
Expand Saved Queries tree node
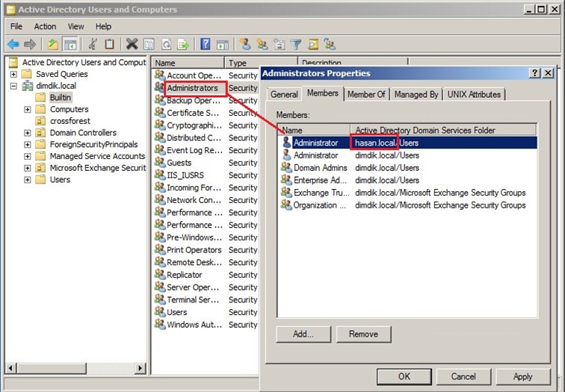pos(13,74)
